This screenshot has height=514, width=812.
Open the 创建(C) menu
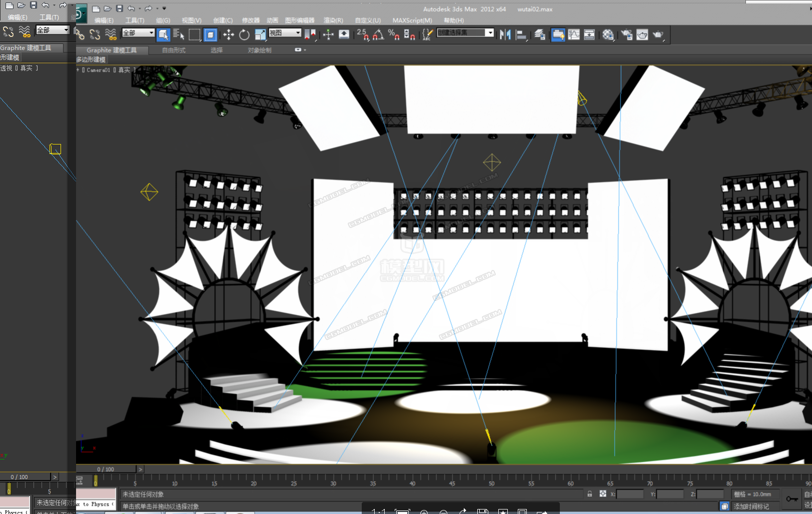pos(223,20)
